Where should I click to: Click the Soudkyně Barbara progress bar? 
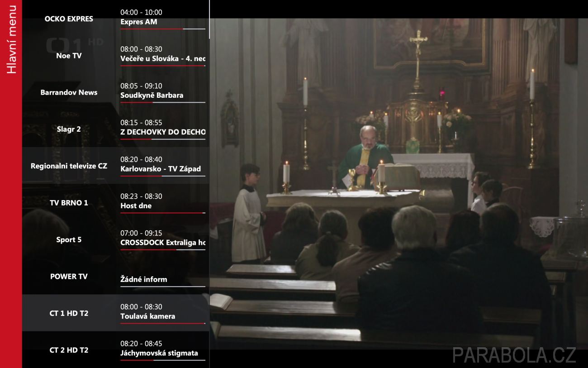pos(163,102)
